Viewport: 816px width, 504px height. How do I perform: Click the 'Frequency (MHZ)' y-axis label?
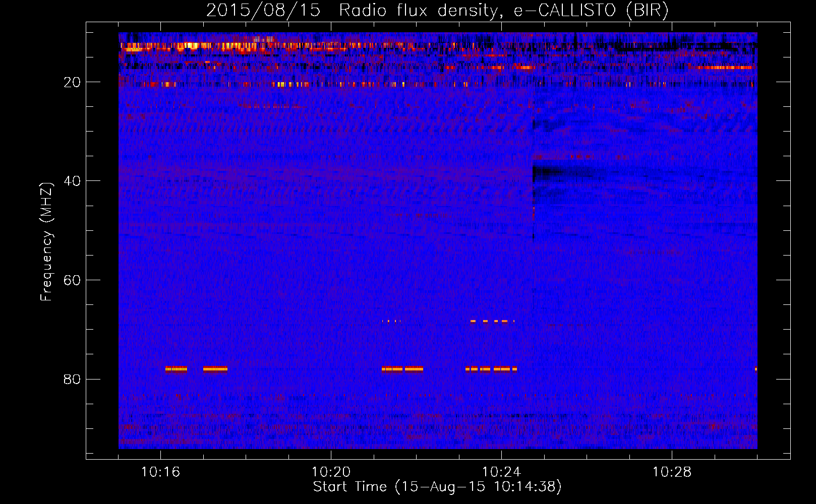pos(46,242)
